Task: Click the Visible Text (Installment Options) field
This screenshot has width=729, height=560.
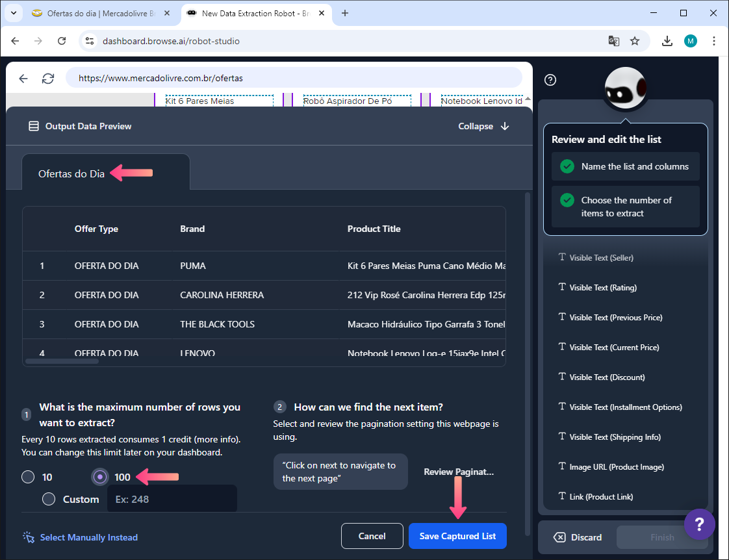Action: click(x=620, y=407)
